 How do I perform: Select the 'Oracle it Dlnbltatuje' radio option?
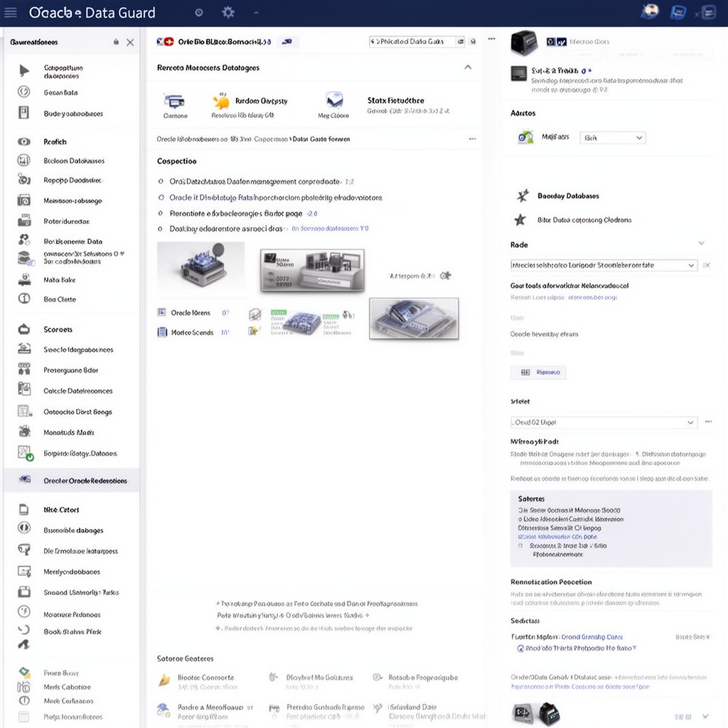click(x=161, y=198)
